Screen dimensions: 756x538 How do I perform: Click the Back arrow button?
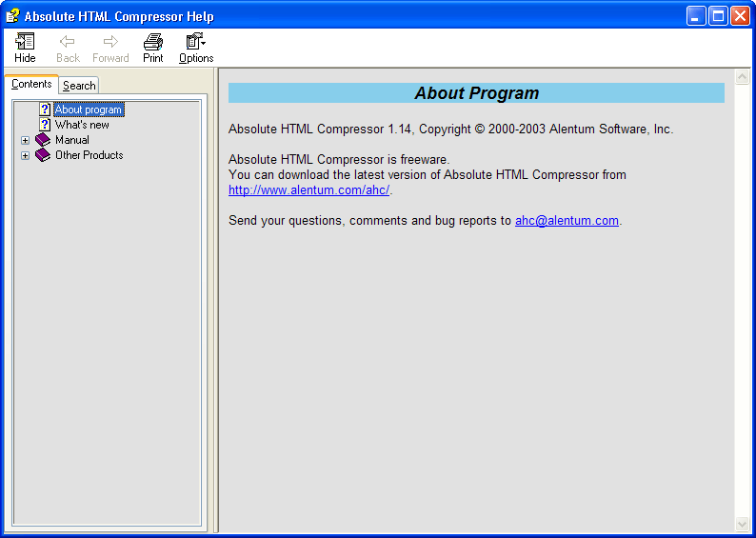click(68, 48)
